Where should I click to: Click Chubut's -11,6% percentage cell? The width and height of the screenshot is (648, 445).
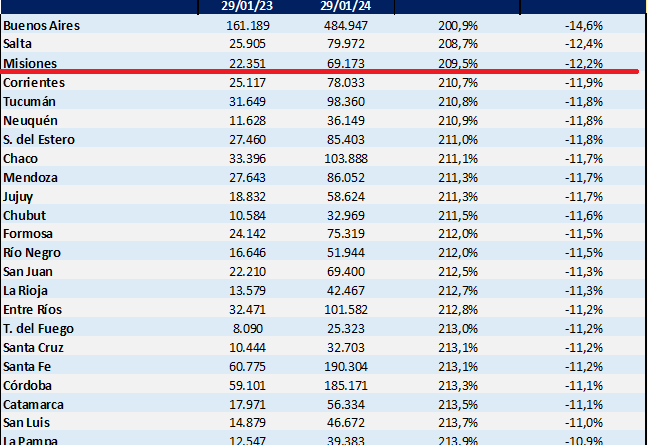[x=586, y=215]
